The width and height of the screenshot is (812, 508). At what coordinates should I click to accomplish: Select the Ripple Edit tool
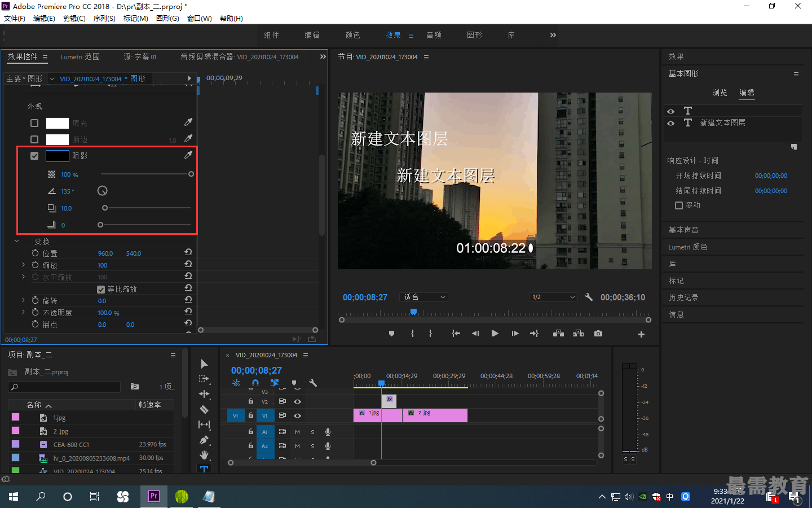click(204, 394)
